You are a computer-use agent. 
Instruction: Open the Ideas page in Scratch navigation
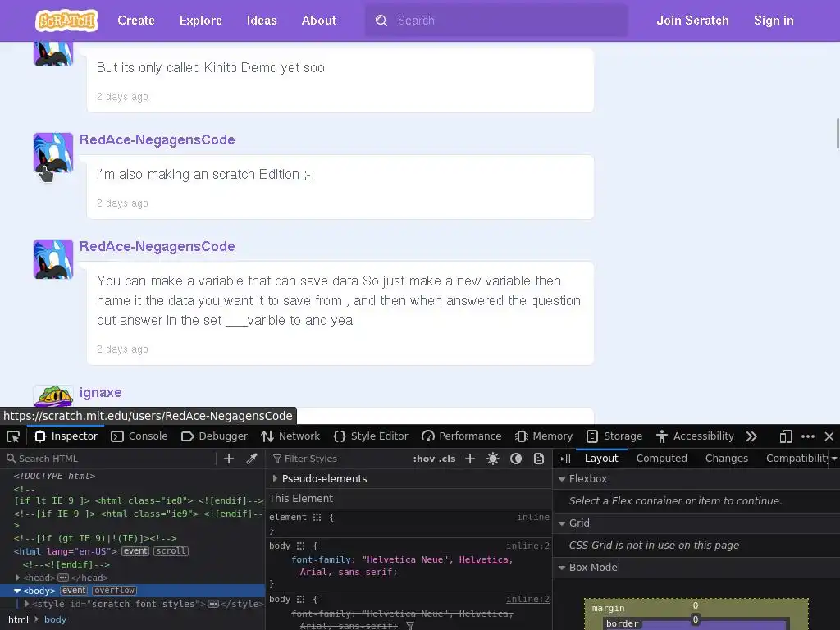(x=262, y=21)
